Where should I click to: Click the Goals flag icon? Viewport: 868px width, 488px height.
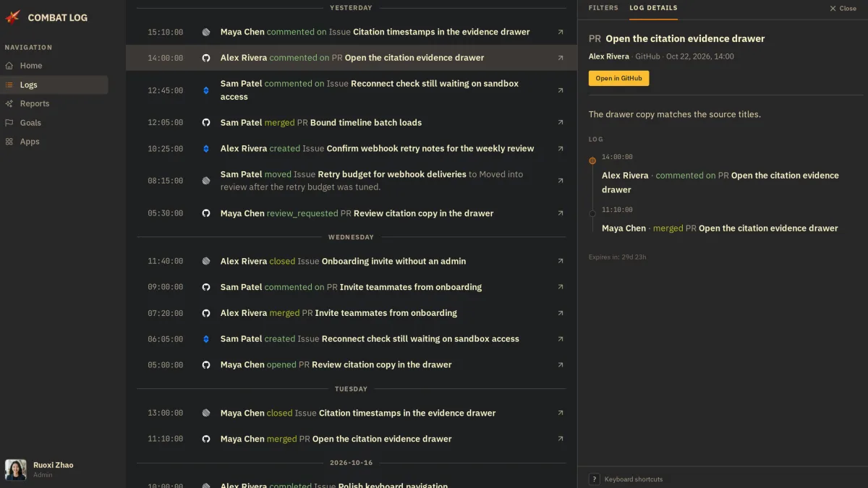[9, 123]
